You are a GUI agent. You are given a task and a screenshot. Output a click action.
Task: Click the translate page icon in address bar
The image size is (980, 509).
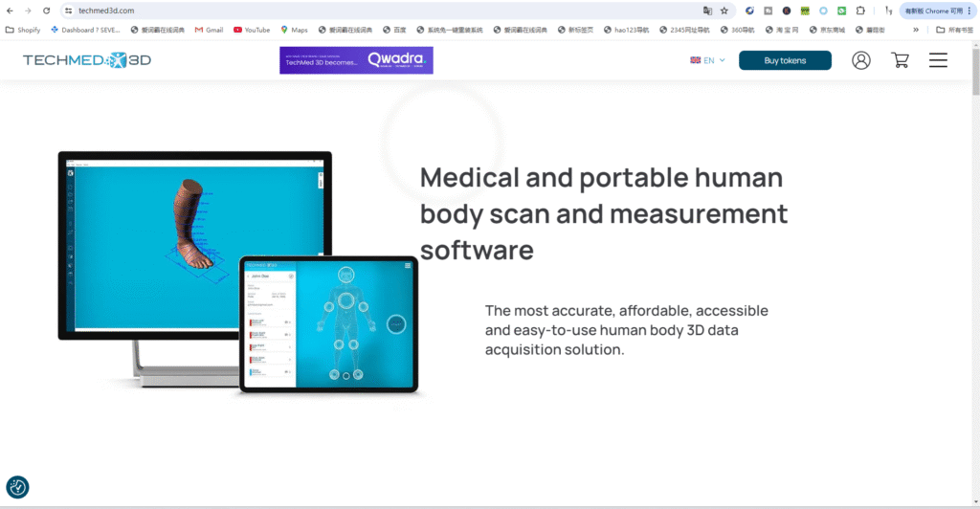click(x=707, y=11)
